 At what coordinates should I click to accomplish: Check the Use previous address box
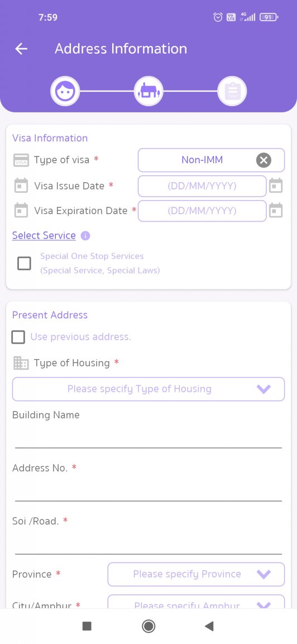click(x=18, y=337)
